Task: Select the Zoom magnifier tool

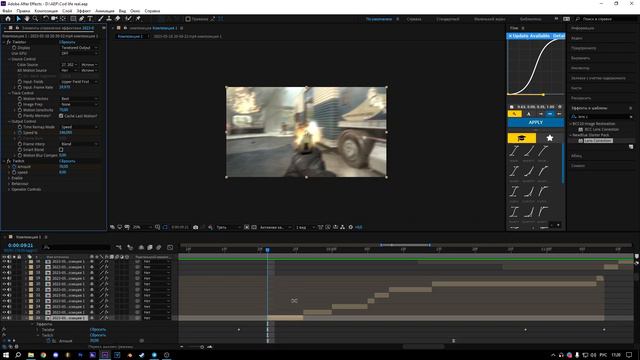Action: 36,19
